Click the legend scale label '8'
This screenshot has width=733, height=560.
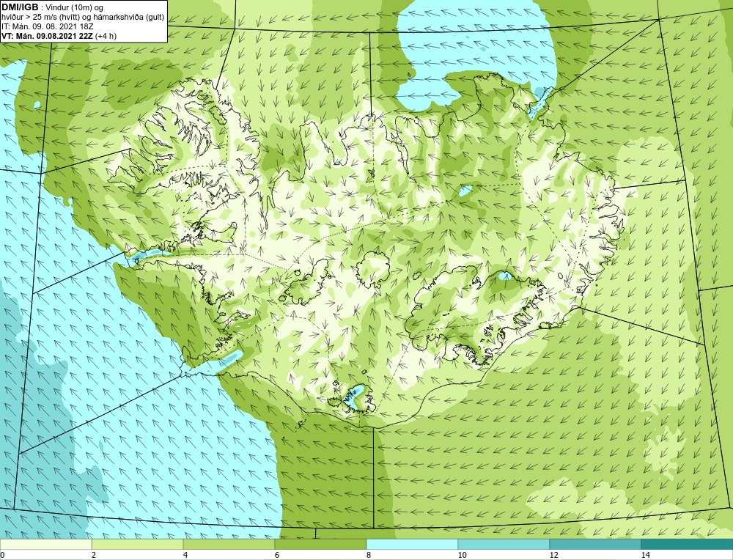point(369,555)
